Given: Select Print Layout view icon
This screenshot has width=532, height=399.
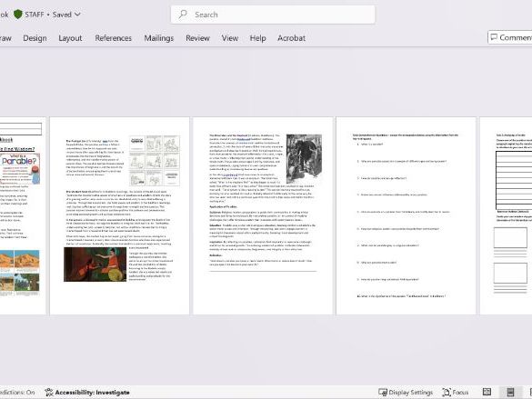Looking at the screenshot, I should (x=510, y=393).
